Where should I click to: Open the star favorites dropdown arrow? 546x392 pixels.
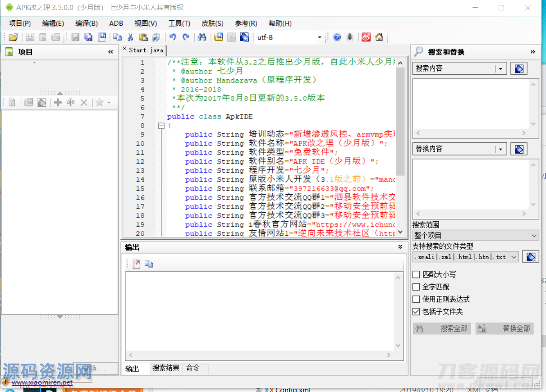tap(109, 103)
